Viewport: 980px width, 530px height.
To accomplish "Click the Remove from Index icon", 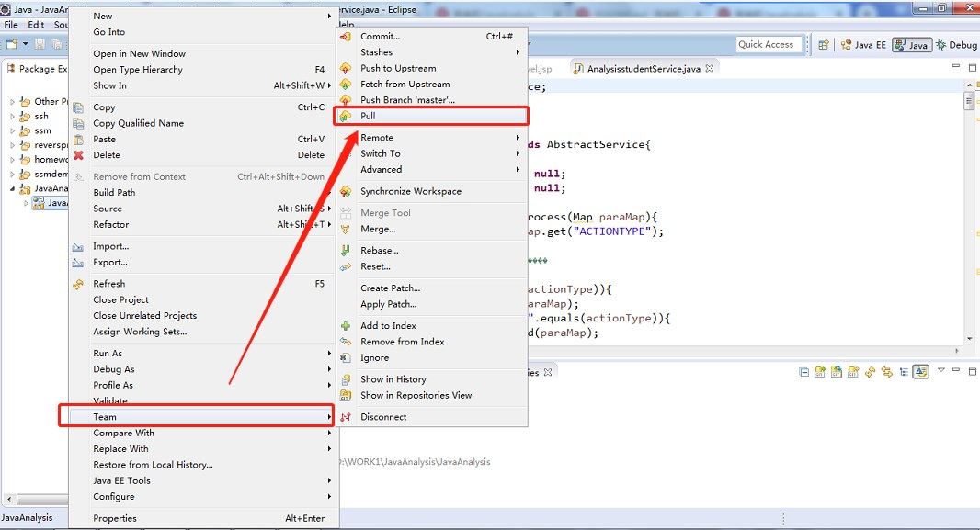I will coord(345,342).
